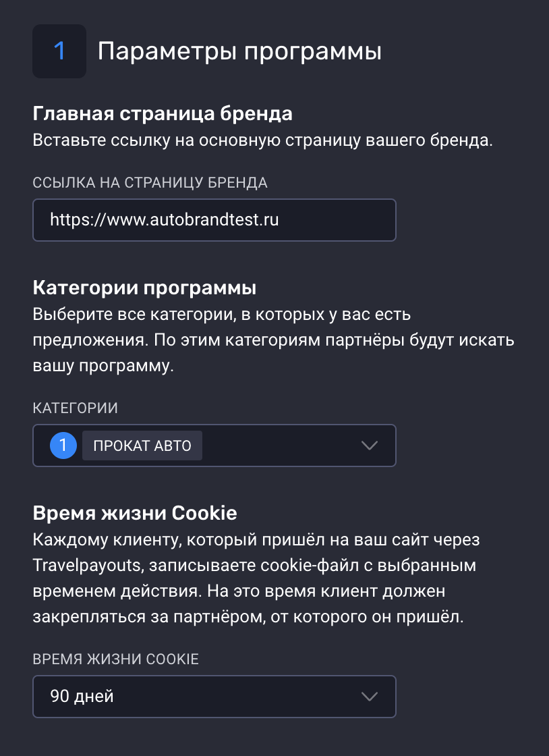
Task: Click the chevron arrow in Категории dropdown
Action: [369, 446]
